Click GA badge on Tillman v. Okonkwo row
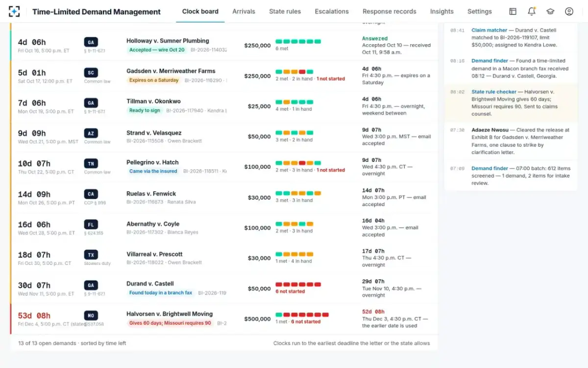This screenshot has width=588, height=368. [91, 103]
